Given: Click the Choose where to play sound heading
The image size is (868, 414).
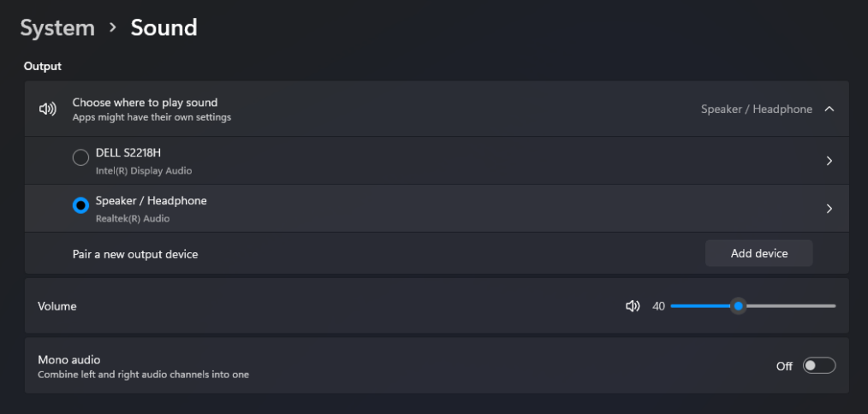Looking at the screenshot, I should 145,103.
